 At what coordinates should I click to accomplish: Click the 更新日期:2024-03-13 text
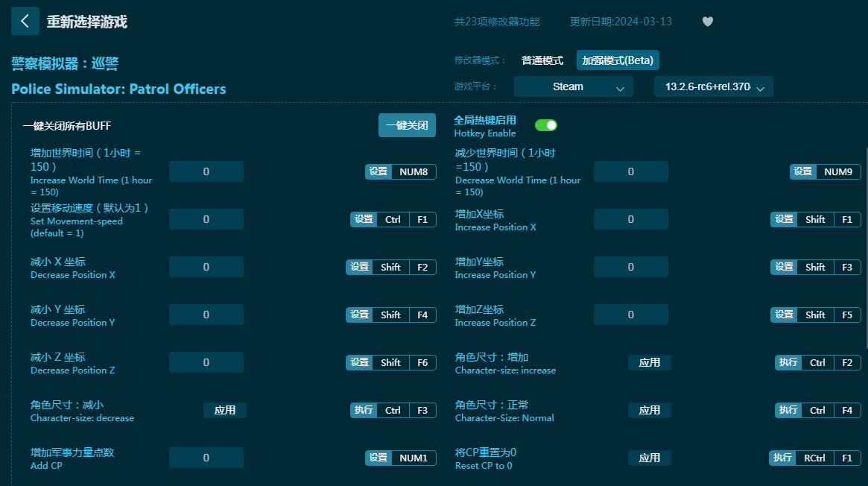pos(621,22)
